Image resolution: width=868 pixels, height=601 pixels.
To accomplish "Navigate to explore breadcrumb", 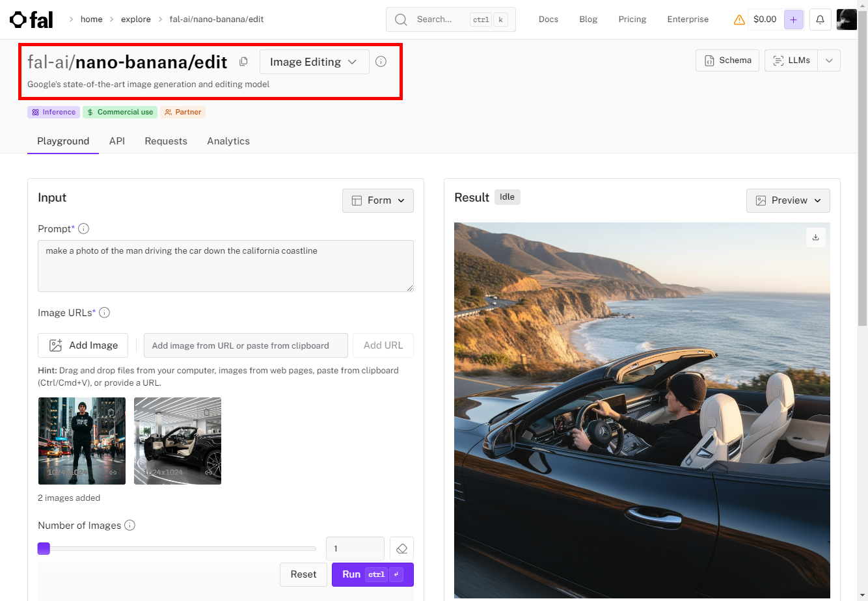I will 136,20.
